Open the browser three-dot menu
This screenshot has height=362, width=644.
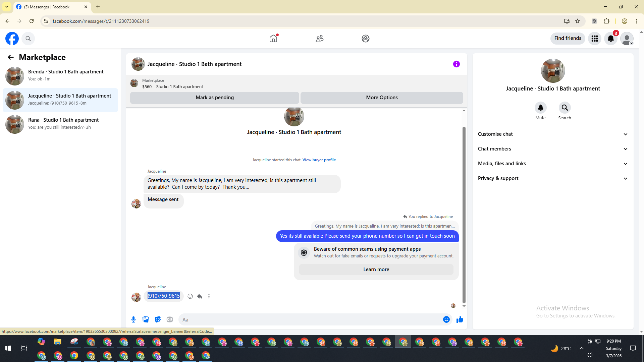[637, 21]
